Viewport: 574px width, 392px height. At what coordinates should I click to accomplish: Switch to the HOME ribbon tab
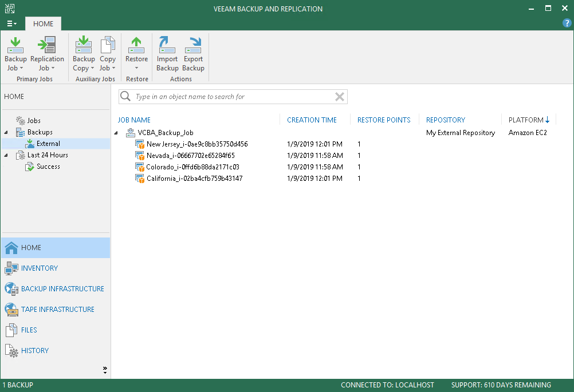click(x=43, y=24)
